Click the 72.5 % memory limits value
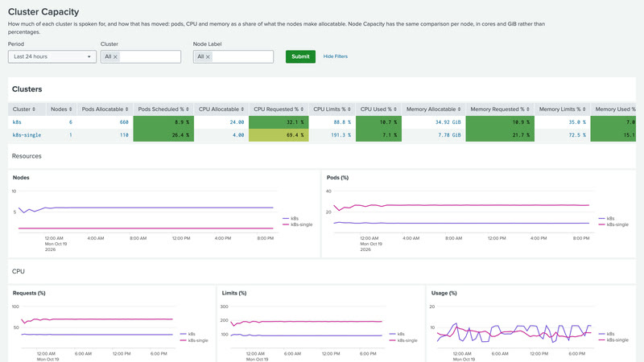The height and width of the screenshot is (362, 644). point(577,135)
